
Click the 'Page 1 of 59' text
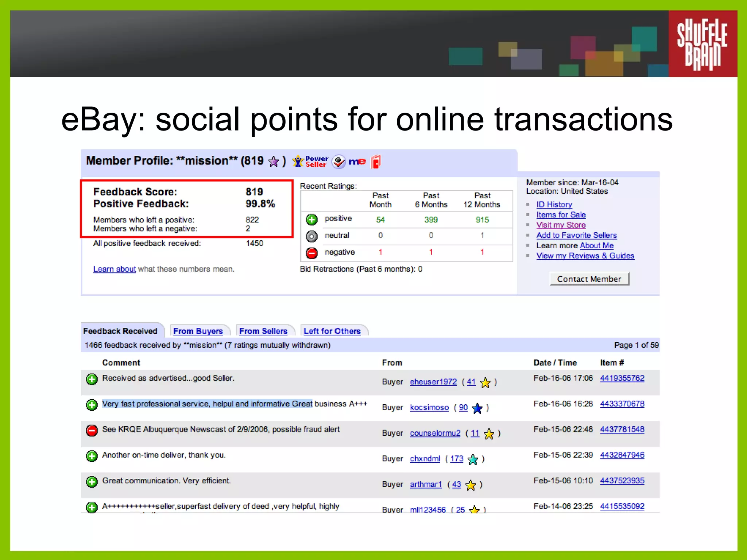click(x=636, y=345)
